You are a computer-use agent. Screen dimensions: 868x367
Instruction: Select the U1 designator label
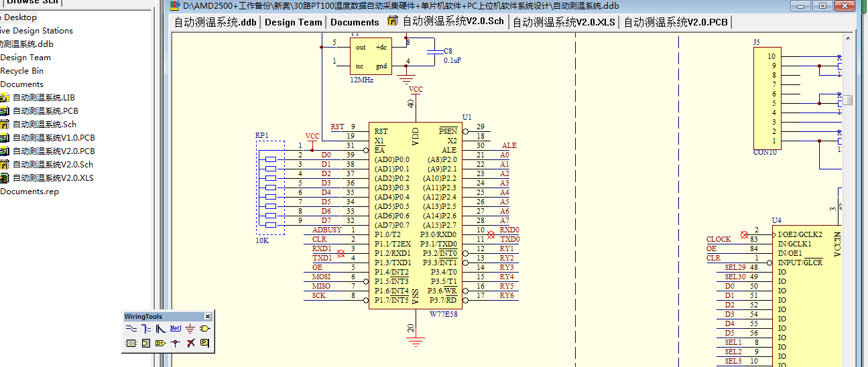click(x=467, y=117)
